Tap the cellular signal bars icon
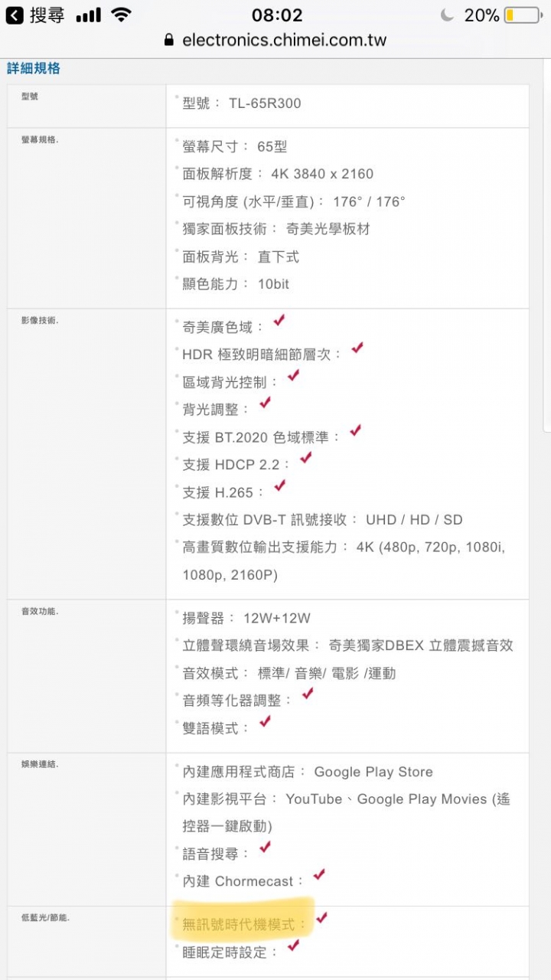 click(89, 15)
